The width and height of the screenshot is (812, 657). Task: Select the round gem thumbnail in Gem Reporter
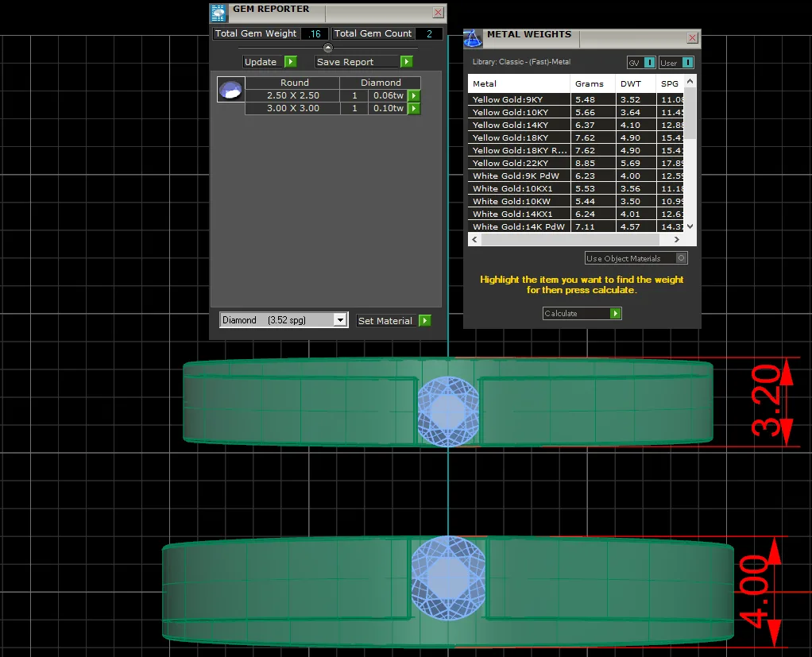pyautogui.click(x=231, y=90)
